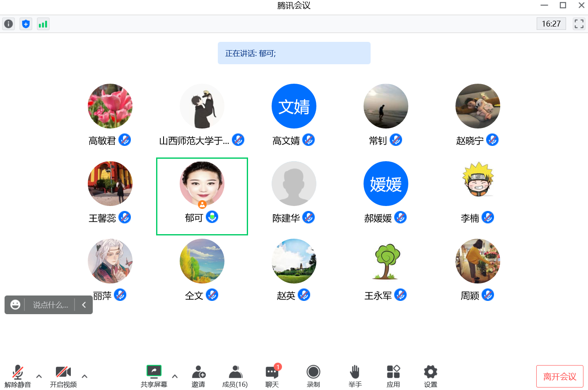Open the Apps (应用) icon
The height and width of the screenshot is (390, 588).
[x=393, y=376]
